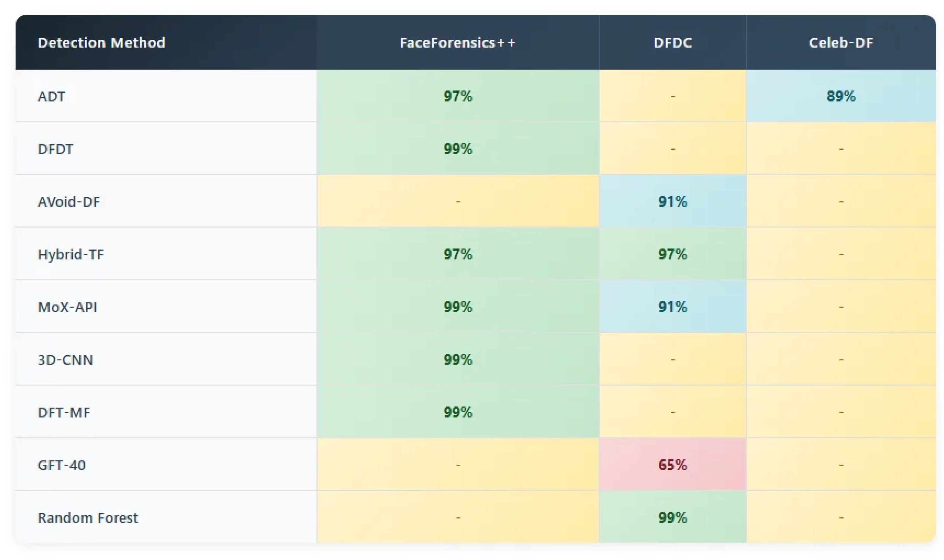944x560 pixels.
Task: Click the AVoid-DF row label
Action: (x=69, y=202)
